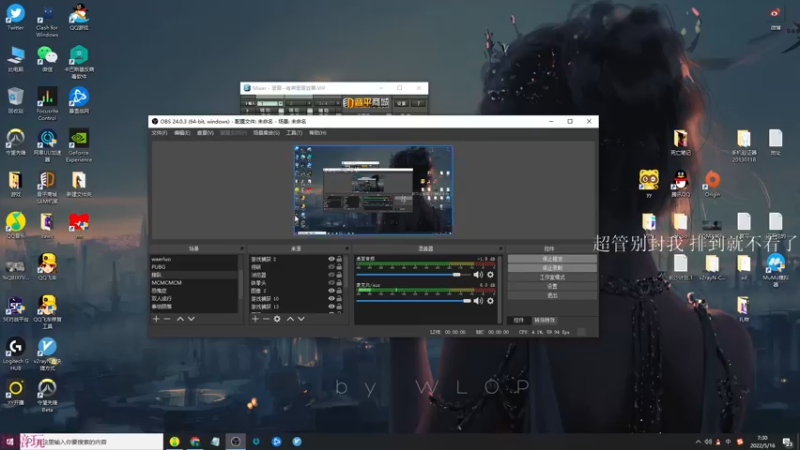Select the PUBG scene
The width and height of the screenshot is (800, 450).
pos(194,267)
